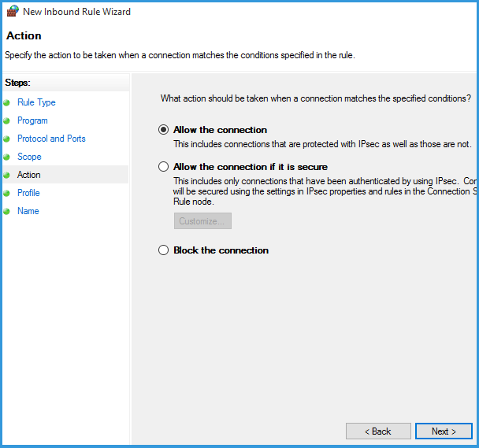Image resolution: width=479 pixels, height=448 pixels.
Task: Click the green bullet beside Profile
Action: click(x=8, y=194)
